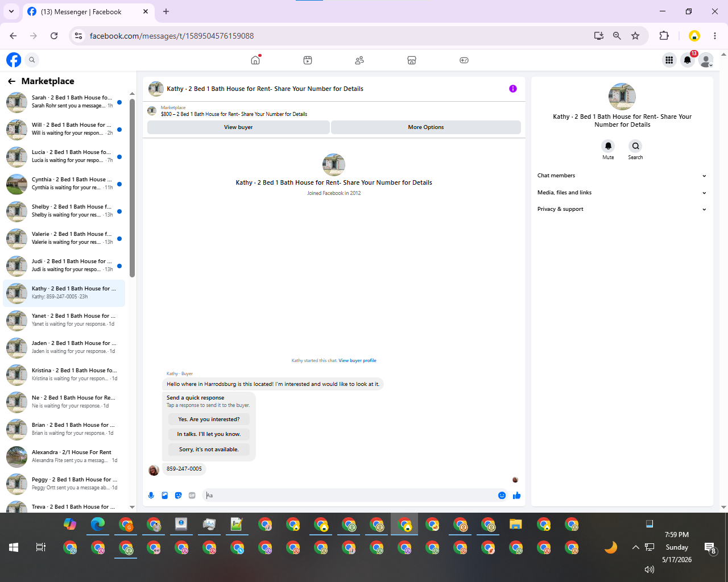Open Chrome extensions puzzle icon

tap(664, 36)
